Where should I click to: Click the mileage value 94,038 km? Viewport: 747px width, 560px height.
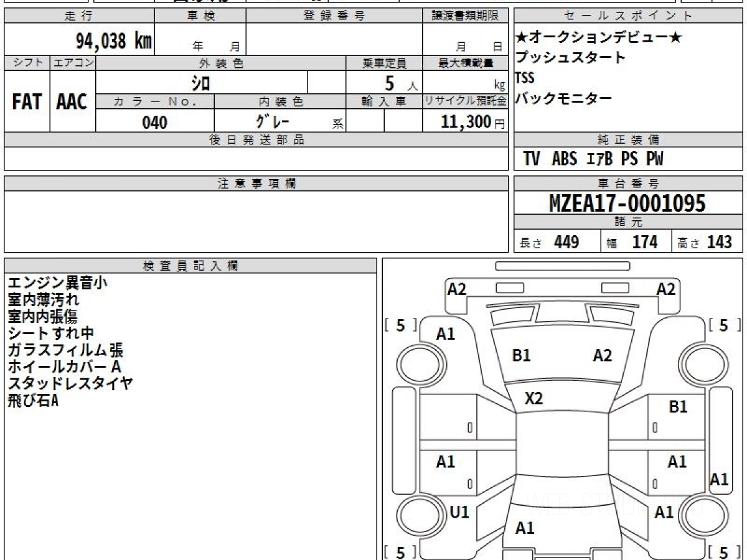tap(114, 41)
